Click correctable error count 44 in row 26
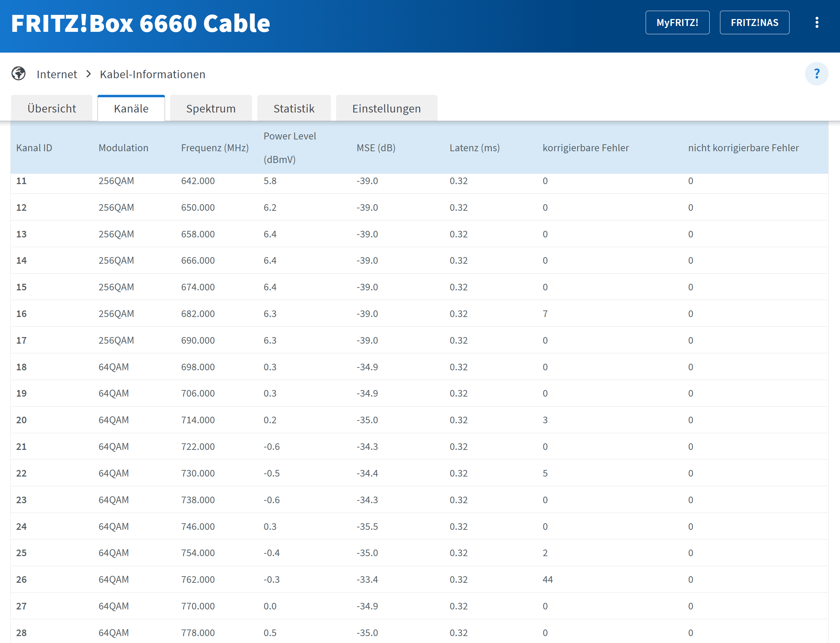840x643 pixels. click(x=548, y=579)
